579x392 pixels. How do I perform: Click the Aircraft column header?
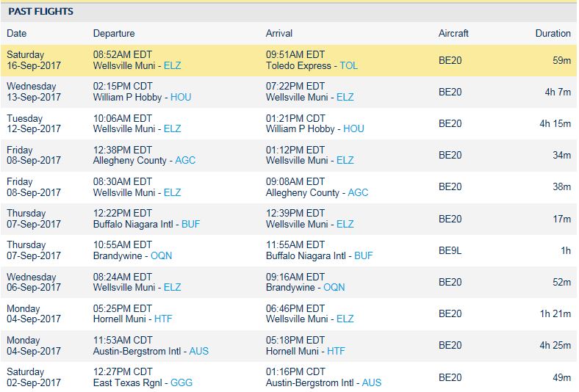pyautogui.click(x=453, y=33)
